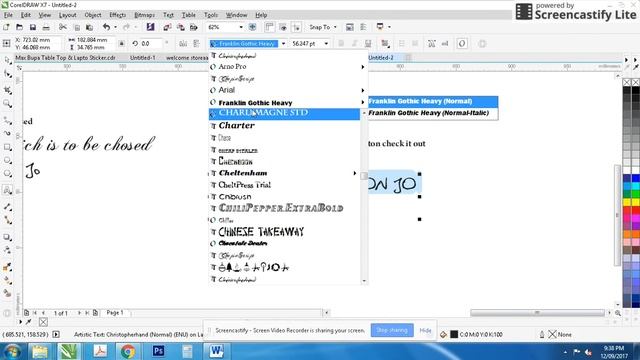Click the Publish to PDF icon
The width and height of the screenshot is (640, 360).
click(x=194, y=27)
